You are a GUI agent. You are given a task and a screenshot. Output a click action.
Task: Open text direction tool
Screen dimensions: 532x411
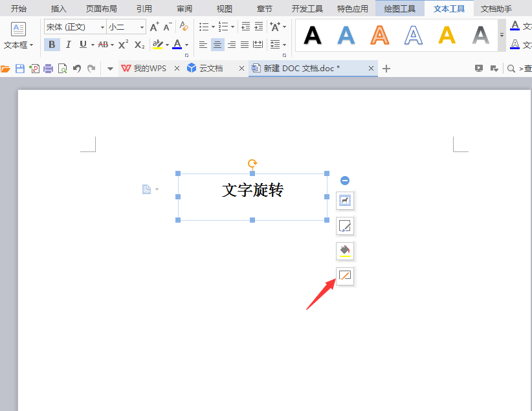[275, 27]
